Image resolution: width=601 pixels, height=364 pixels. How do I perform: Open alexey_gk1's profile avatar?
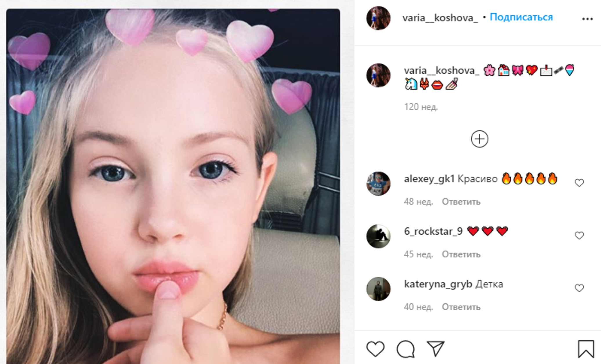coord(378,184)
